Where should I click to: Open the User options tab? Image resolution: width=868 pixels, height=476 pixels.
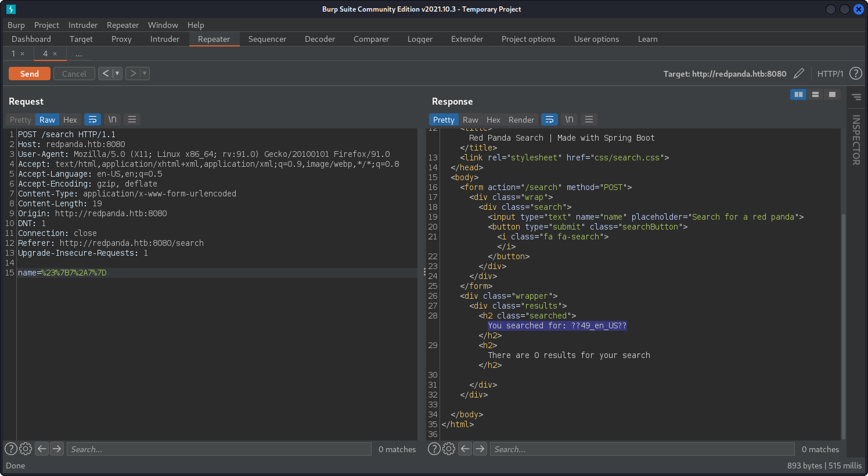tap(596, 39)
